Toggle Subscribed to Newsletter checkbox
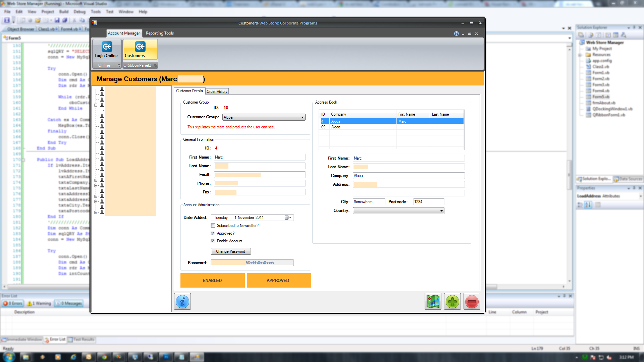The image size is (644, 362). click(x=213, y=226)
